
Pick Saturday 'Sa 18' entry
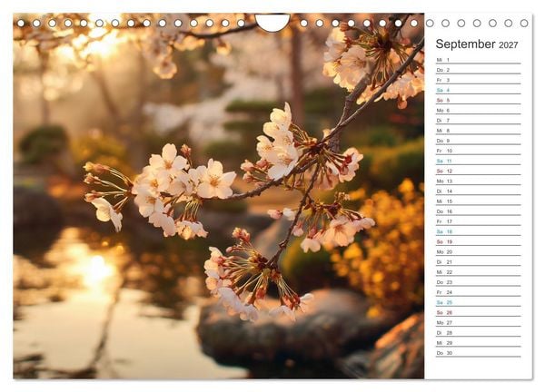tap(479, 231)
